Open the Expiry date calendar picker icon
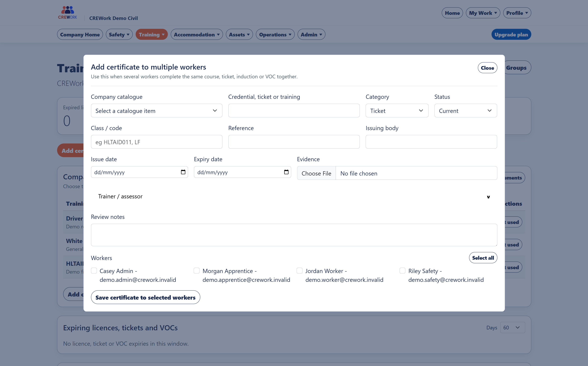588x366 pixels. click(x=286, y=172)
